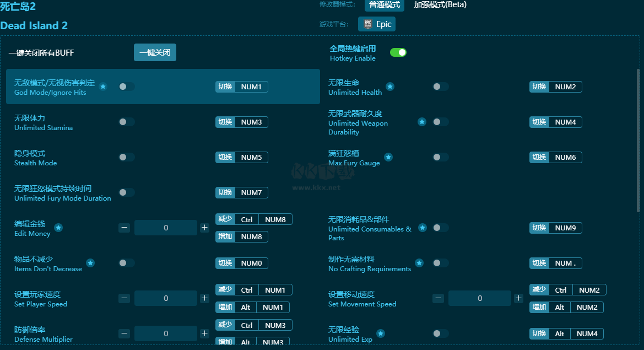Click Set Player Speed increase hotkey Alt NUM1

point(253,307)
